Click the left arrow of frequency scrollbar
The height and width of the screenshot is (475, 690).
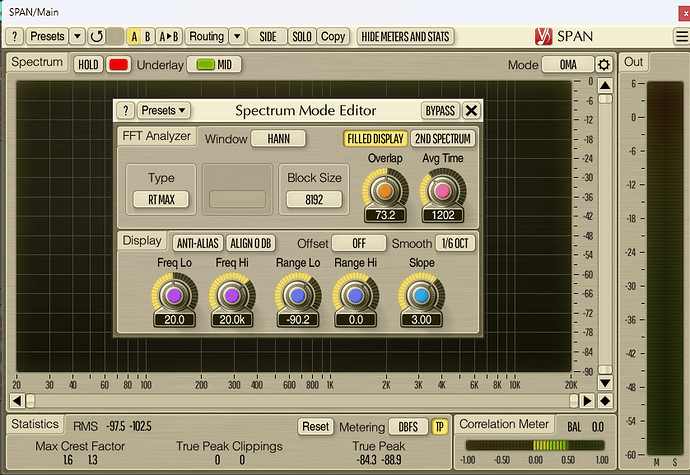pyautogui.click(x=17, y=401)
